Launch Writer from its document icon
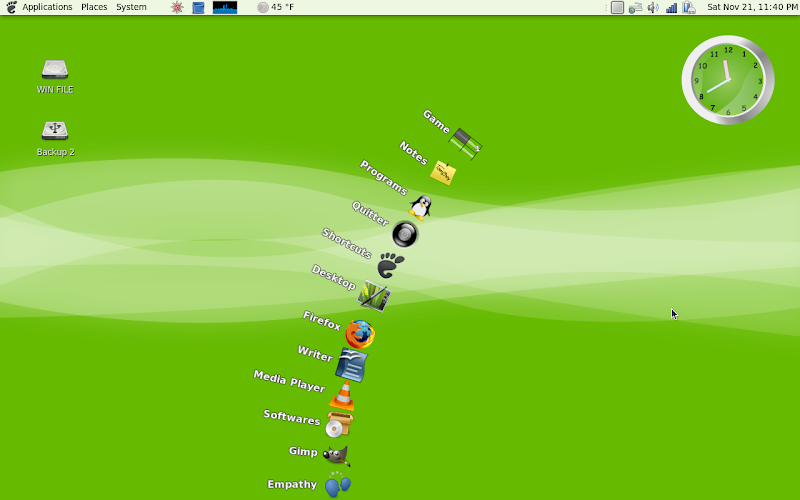 (x=352, y=365)
